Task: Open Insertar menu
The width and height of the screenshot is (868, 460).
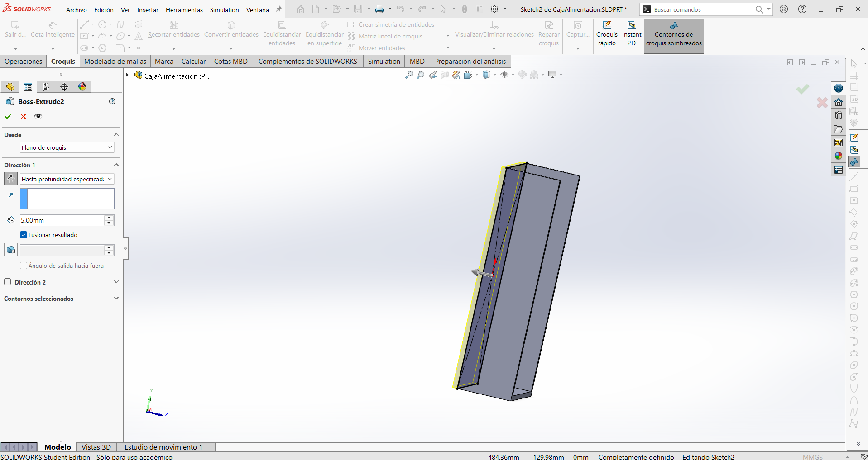Action: [x=148, y=10]
